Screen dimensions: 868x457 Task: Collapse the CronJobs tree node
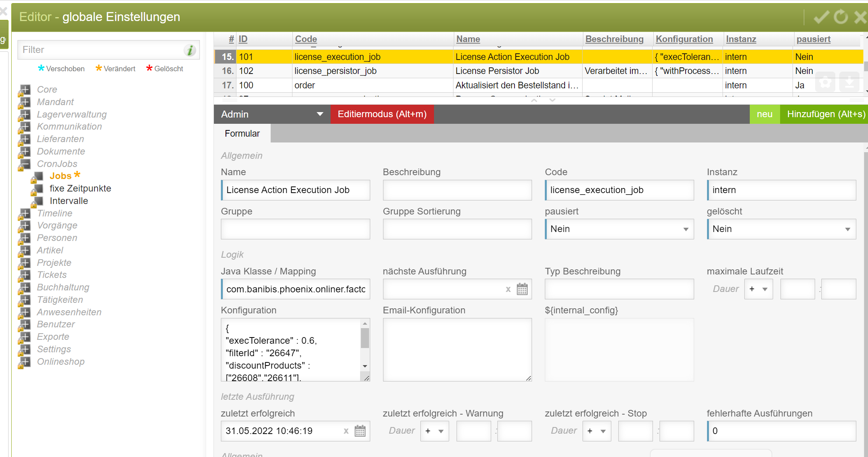pyautogui.click(x=24, y=164)
